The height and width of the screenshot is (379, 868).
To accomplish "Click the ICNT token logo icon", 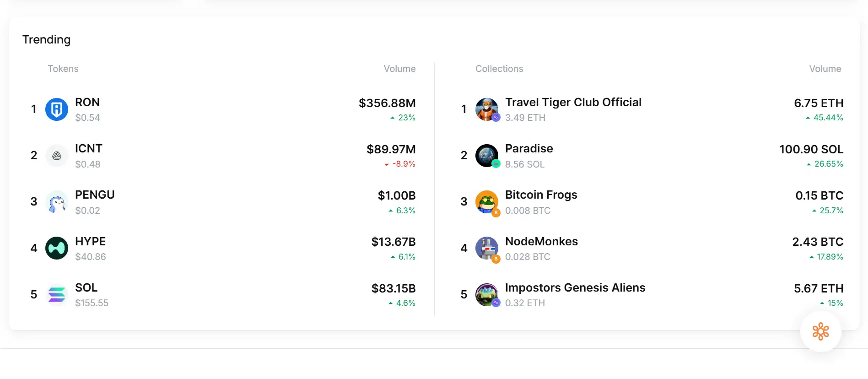I will pyautogui.click(x=57, y=156).
